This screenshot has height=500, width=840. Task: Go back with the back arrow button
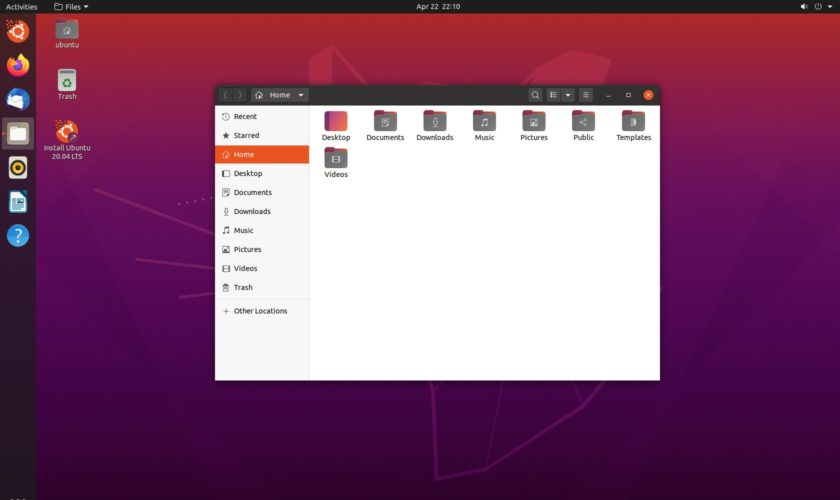pyautogui.click(x=226, y=95)
